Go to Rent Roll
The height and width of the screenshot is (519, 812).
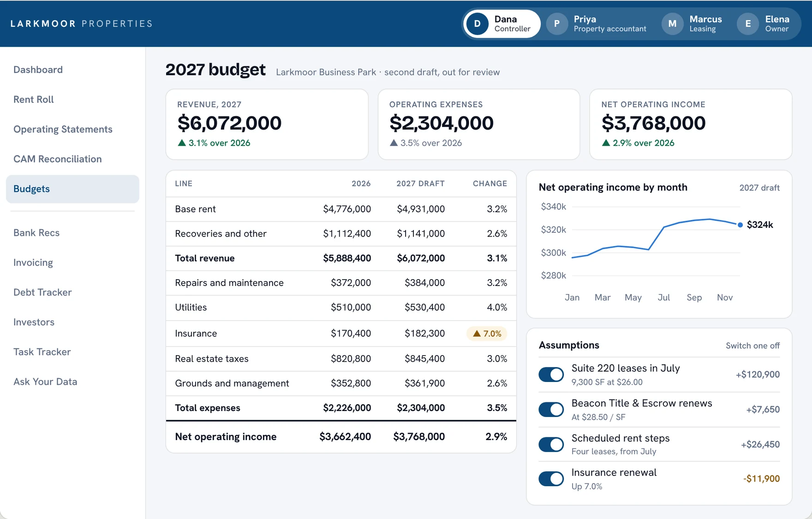tap(72, 100)
